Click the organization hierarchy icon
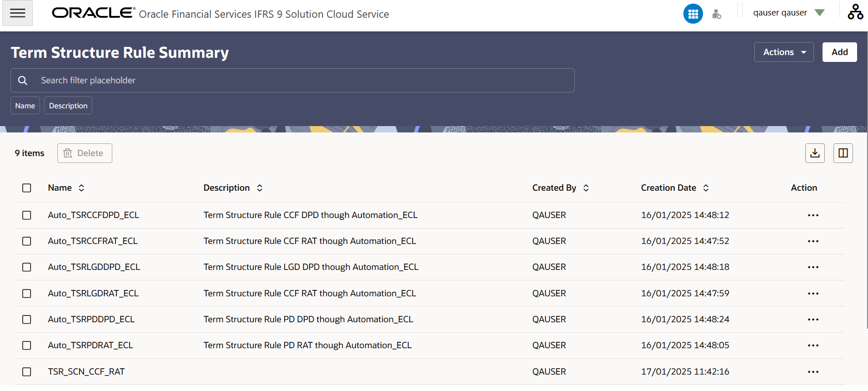This screenshot has height=391, width=868. [x=855, y=12]
